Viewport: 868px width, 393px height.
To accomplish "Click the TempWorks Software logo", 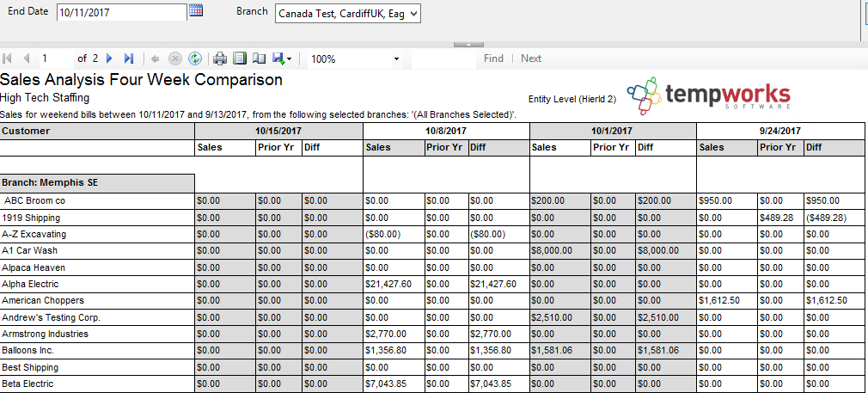I will (x=708, y=95).
